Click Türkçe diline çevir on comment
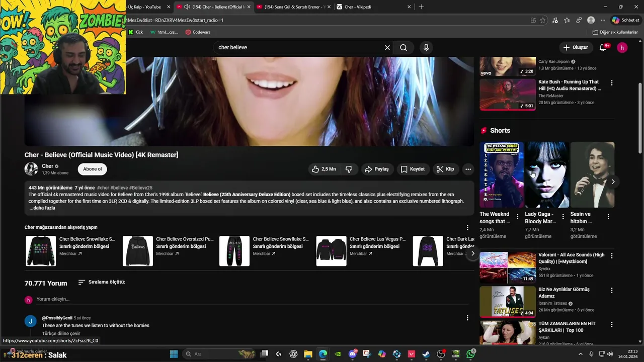 coord(61,334)
